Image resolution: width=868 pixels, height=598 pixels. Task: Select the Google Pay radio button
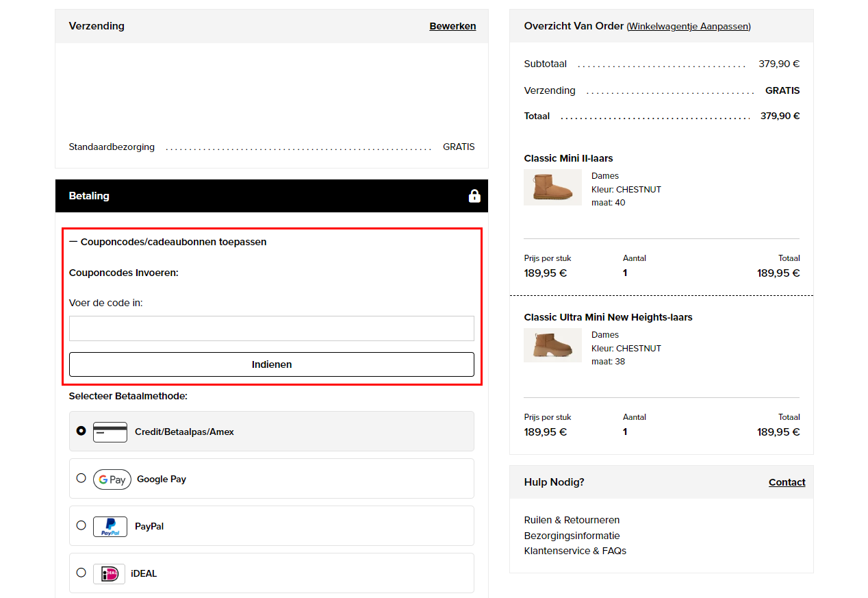[81, 478]
